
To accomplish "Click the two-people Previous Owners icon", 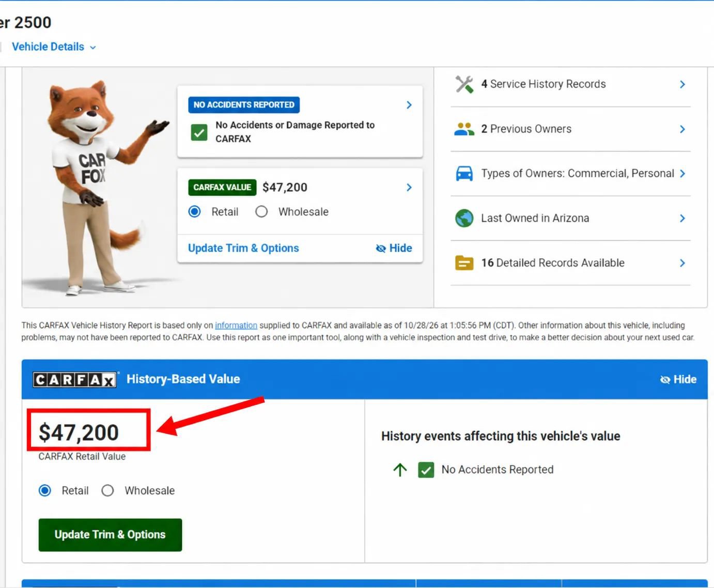I will pos(464,129).
